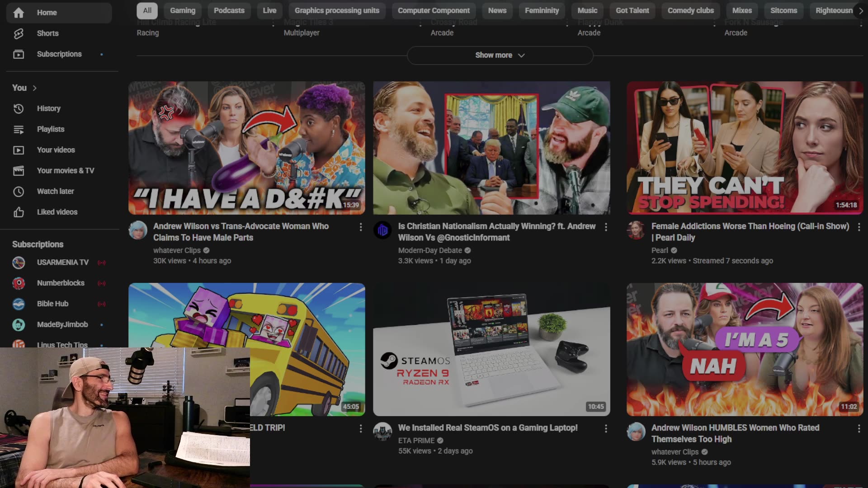The image size is (868, 488).
Task: Open watch History
Action: click(x=48, y=108)
